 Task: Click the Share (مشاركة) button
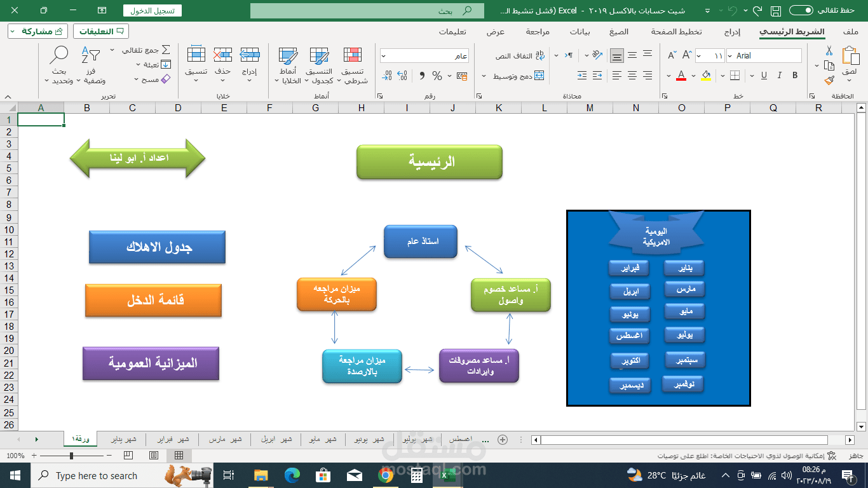point(37,31)
